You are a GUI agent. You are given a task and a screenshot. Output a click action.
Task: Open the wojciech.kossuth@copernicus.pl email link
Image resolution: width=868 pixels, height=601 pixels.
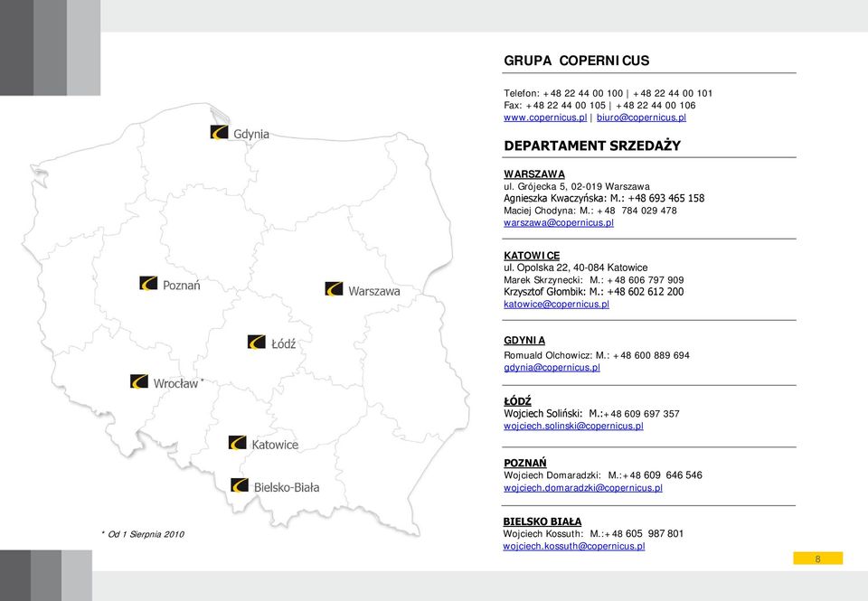click(x=574, y=546)
